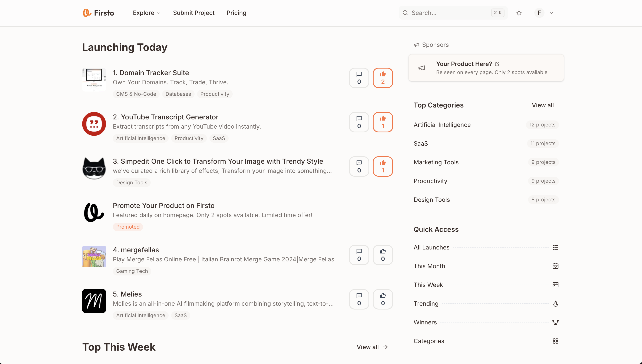Upvote the mergefellas project
642x364 pixels.
click(x=383, y=255)
